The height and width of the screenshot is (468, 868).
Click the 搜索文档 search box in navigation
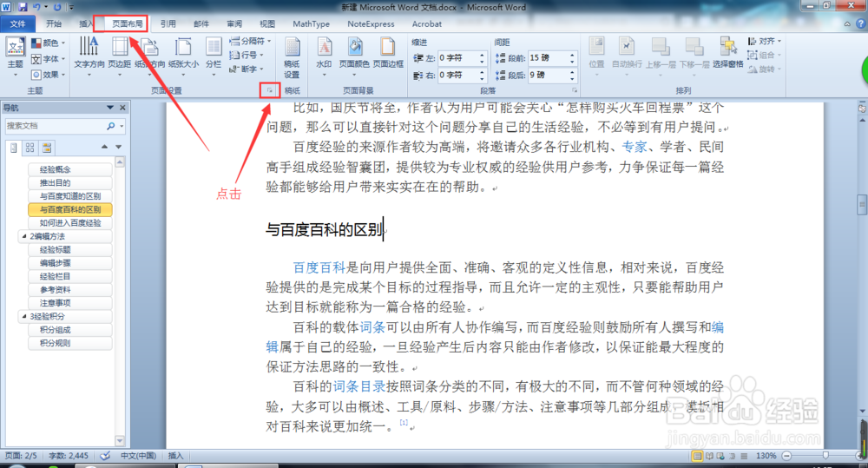tap(56, 126)
